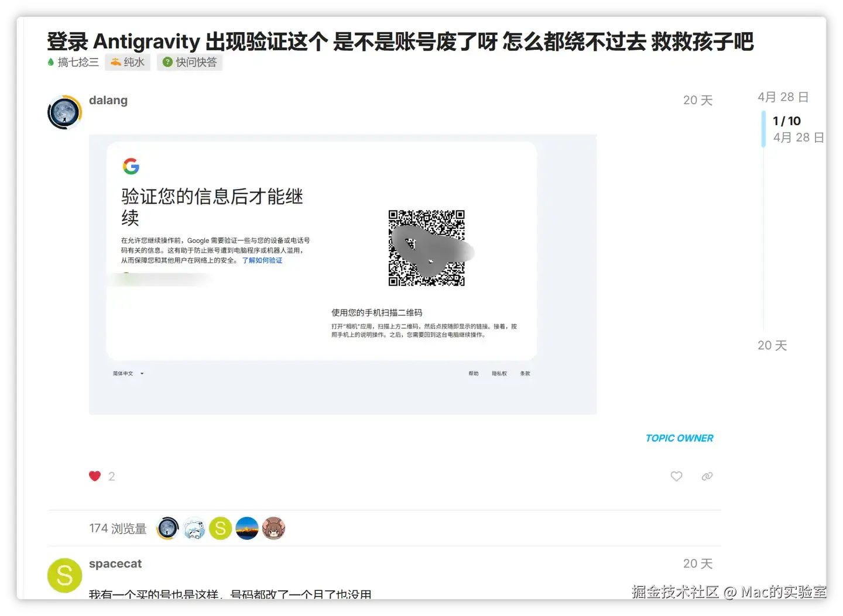The height and width of the screenshot is (616, 843).
Task: Click the 1 / 10 timeline position handle
Action: (787, 121)
